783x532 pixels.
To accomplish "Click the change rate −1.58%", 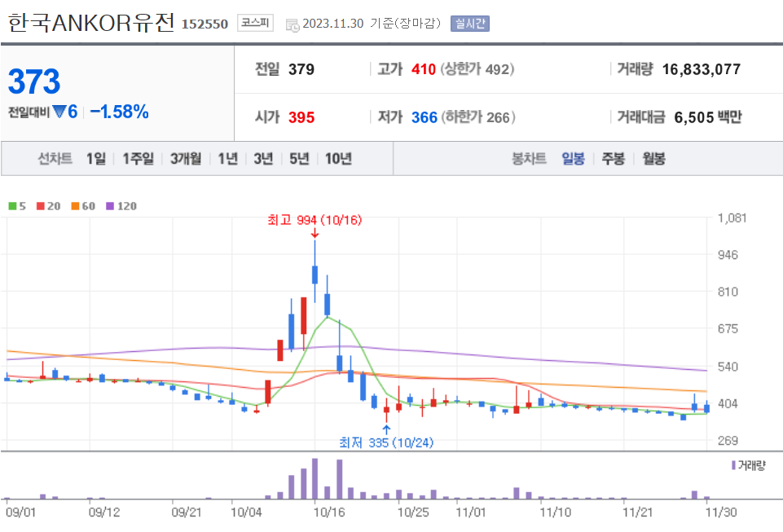I will [119, 112].
